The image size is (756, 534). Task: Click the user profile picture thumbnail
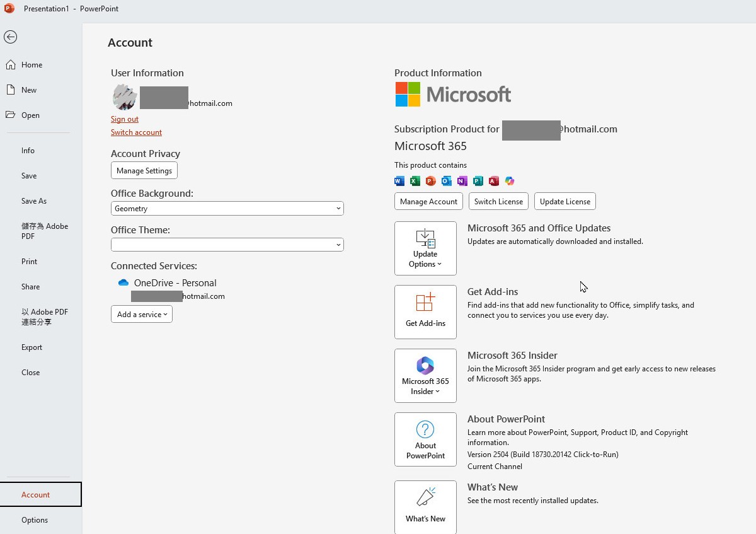123,97
